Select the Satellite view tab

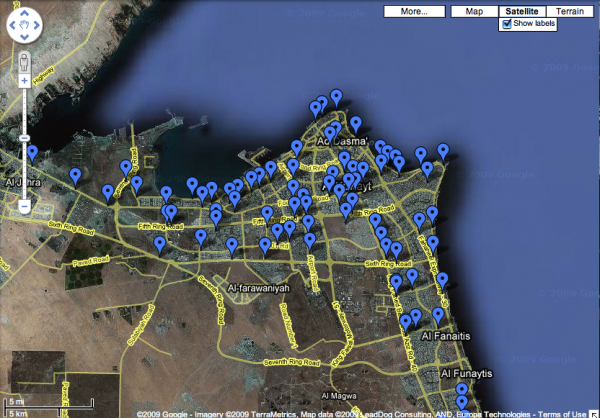(x=522, y=11)
